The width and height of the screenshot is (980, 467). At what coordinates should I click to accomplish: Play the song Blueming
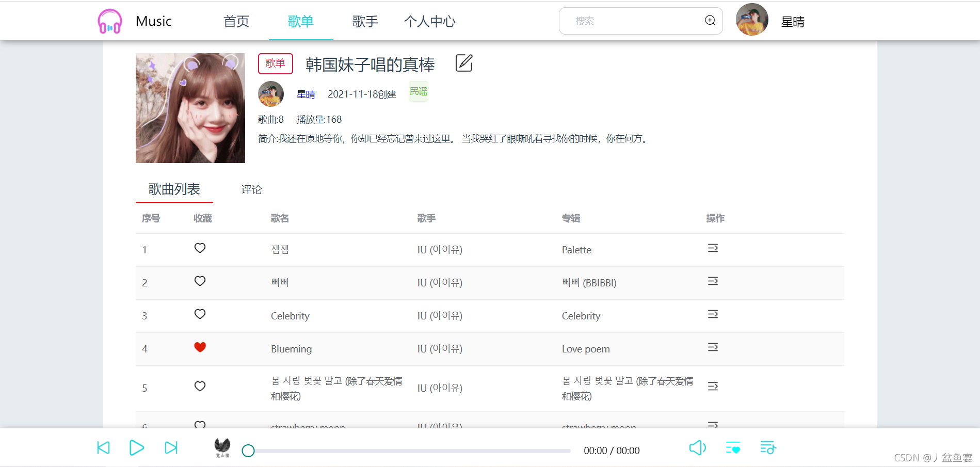(x=291, y=349)
